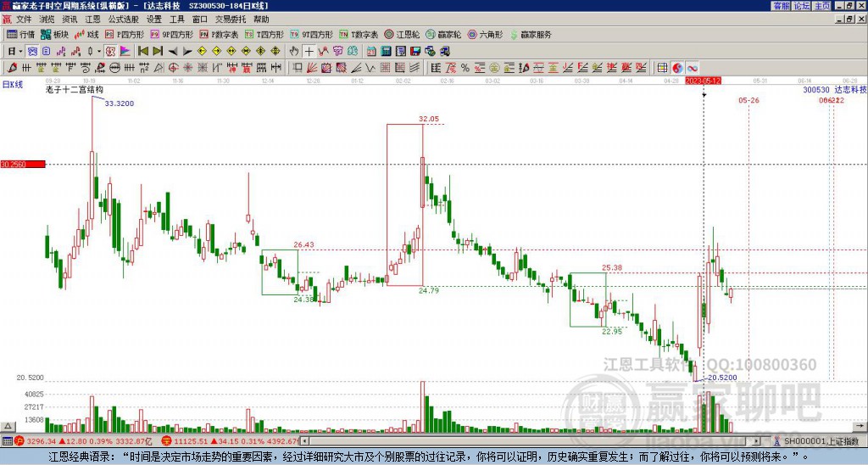Screen dimensions: 868x465
Task: Open the 板块 sector view
Action: (x=54, y=34)
